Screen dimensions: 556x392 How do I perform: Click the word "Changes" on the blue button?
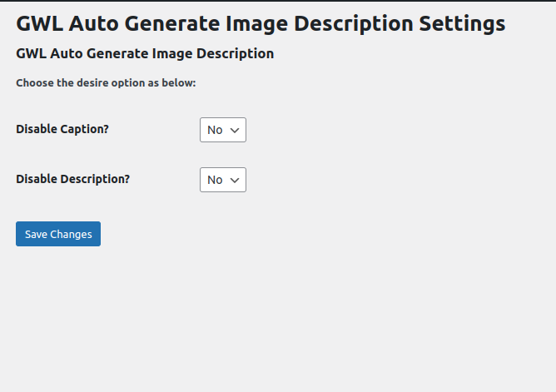point(71,234)
